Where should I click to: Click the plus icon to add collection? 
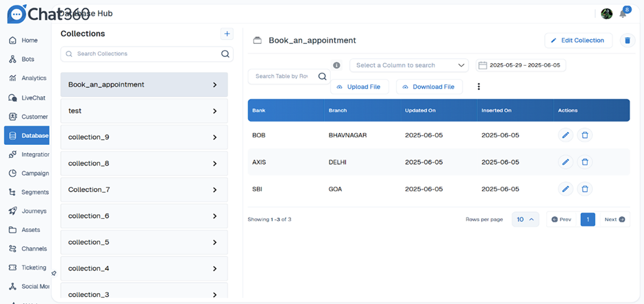[x=227, y=34]
